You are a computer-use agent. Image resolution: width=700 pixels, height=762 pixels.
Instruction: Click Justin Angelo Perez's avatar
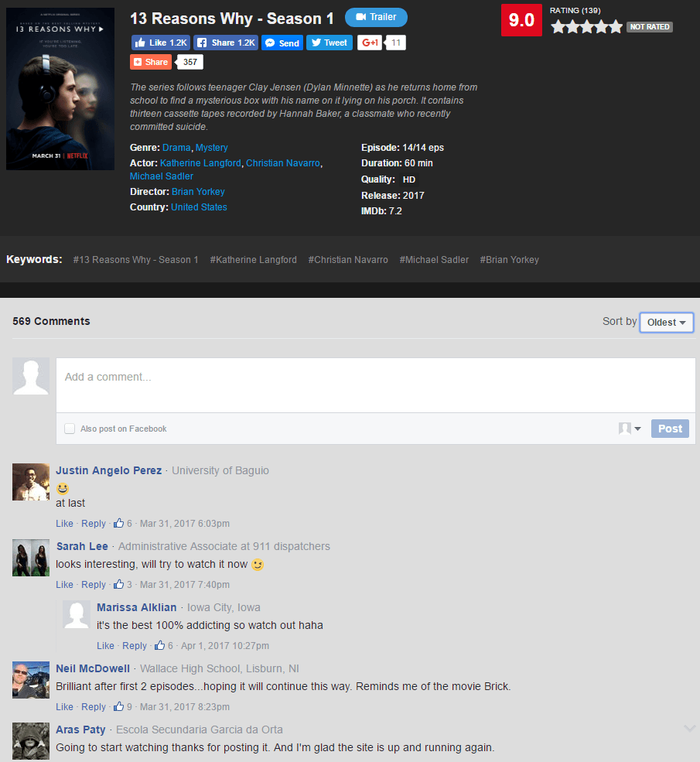31,482
